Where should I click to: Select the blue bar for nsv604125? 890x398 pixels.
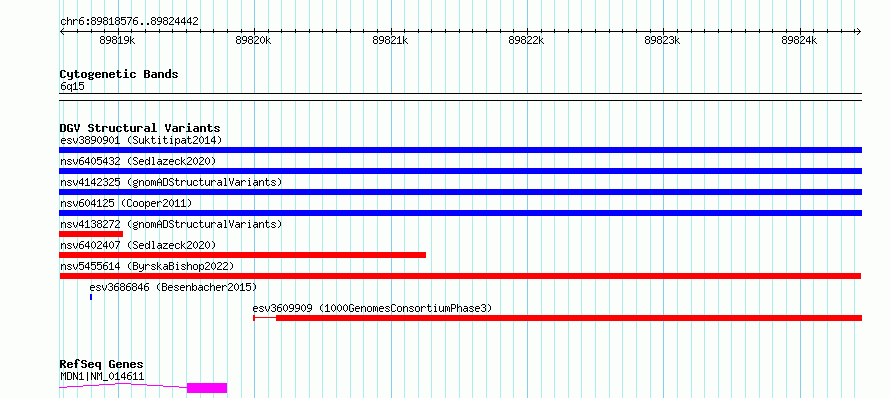point(460,213)
